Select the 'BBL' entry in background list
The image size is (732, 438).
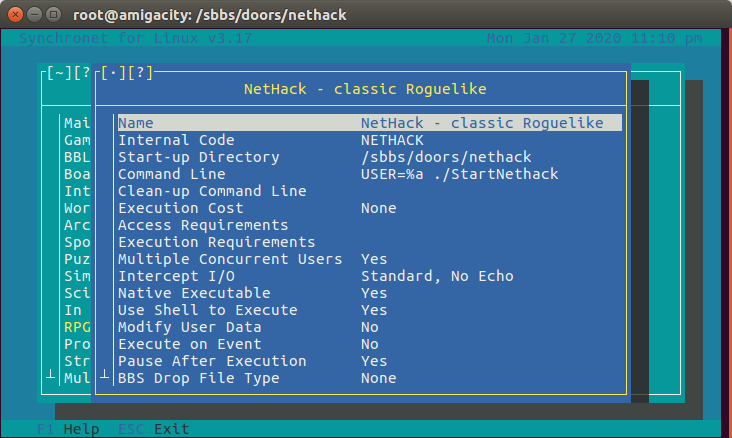[77, 157]
